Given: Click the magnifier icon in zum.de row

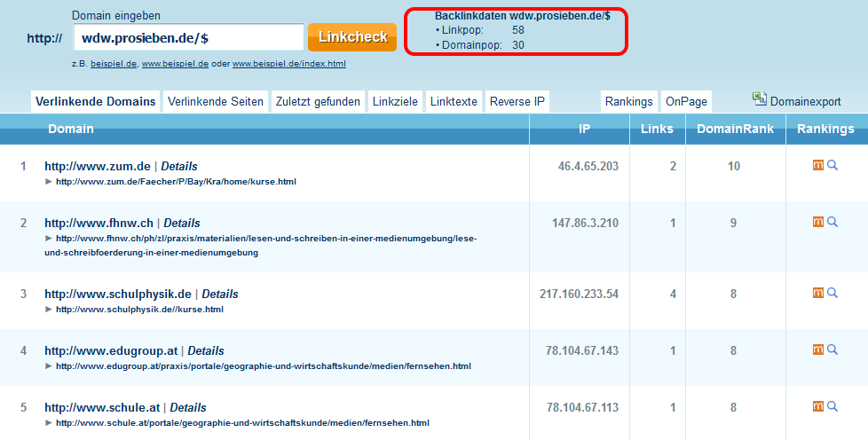Looking at the screenshot, I should pyautogui.click(x=832, y=165).
